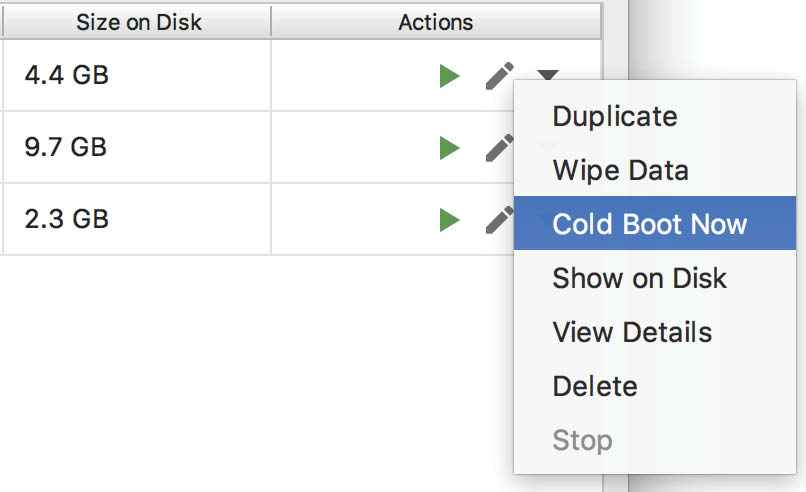Click the Actions column header
The image size is (806, 492).
tap(435, 21)
